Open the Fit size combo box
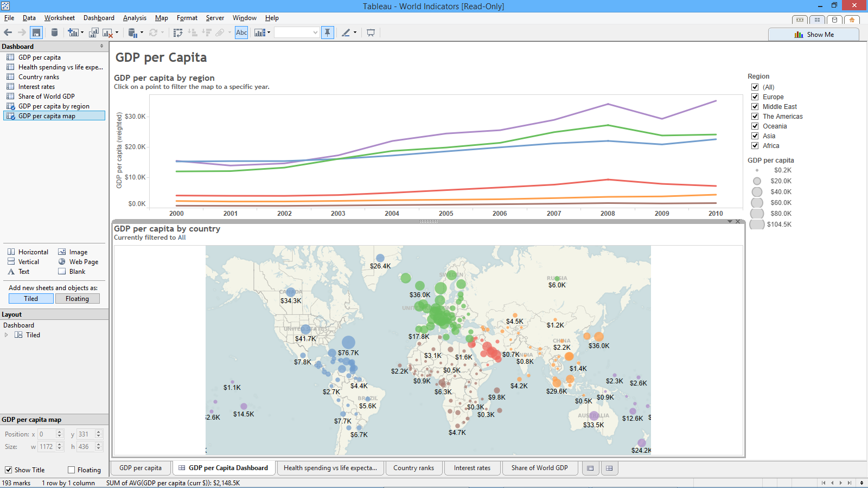868x488 pixels. coord(296,33)
